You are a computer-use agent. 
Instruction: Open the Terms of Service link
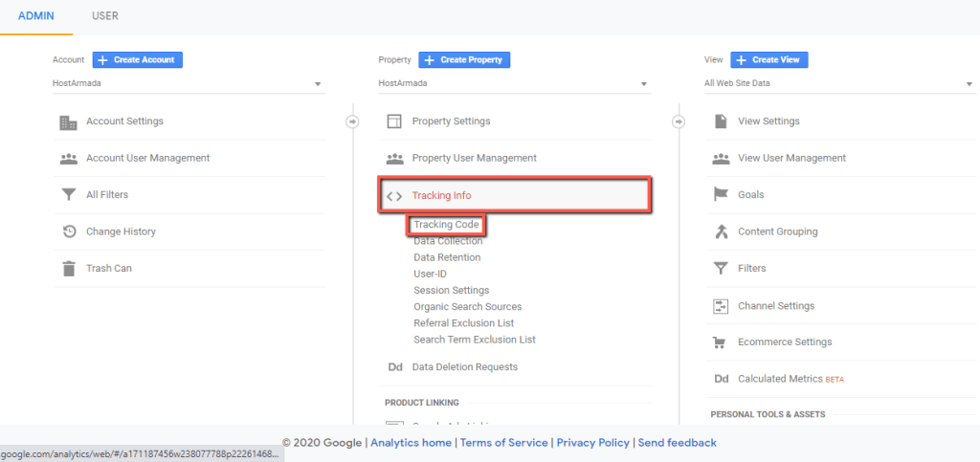click(x=503, y=443)
